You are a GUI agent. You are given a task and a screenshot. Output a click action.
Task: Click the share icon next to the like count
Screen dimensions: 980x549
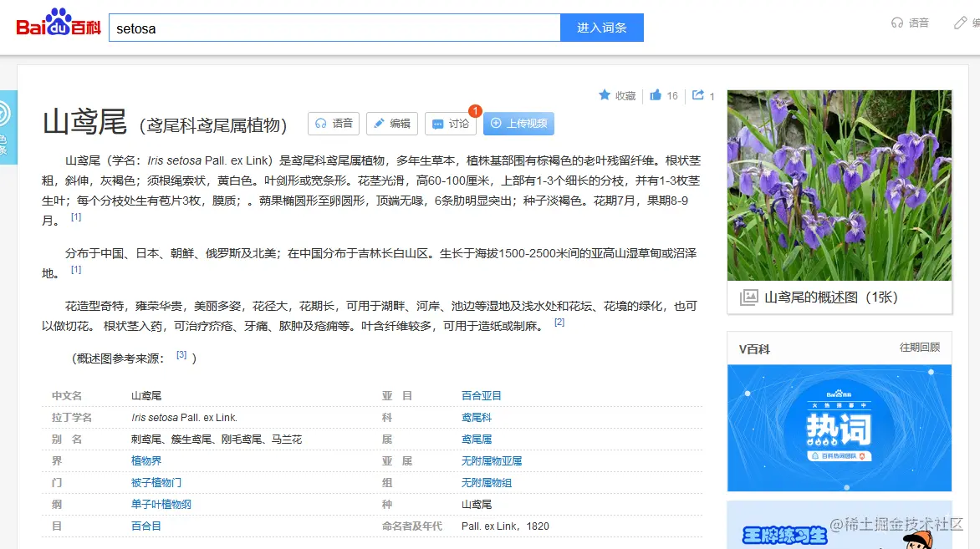[697, 95]
